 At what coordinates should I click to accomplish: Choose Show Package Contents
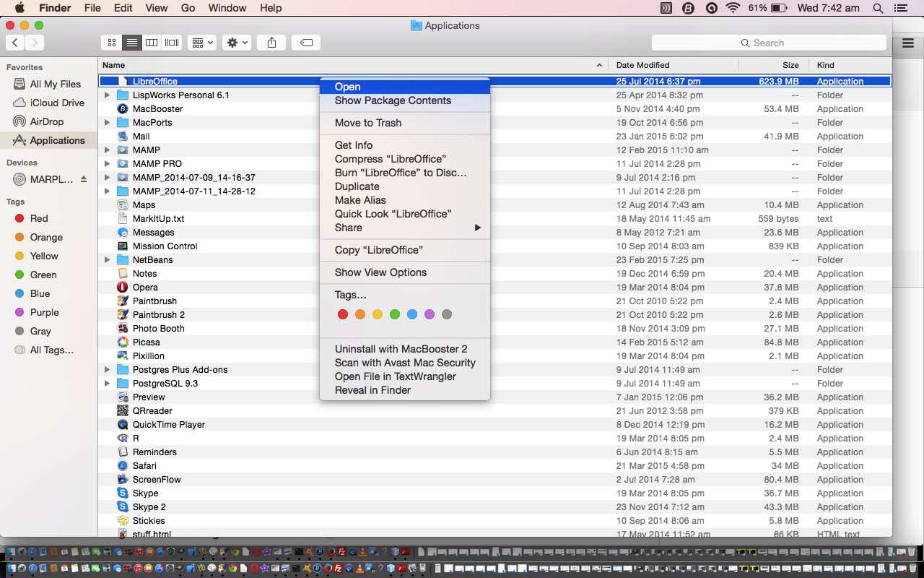405,100
